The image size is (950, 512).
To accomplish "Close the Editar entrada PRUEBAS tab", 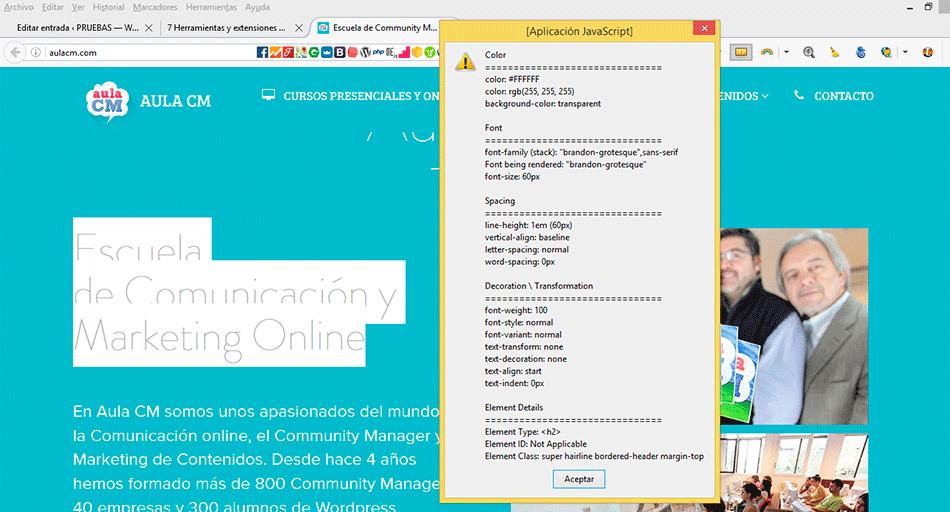I will [x=148, y=28].
